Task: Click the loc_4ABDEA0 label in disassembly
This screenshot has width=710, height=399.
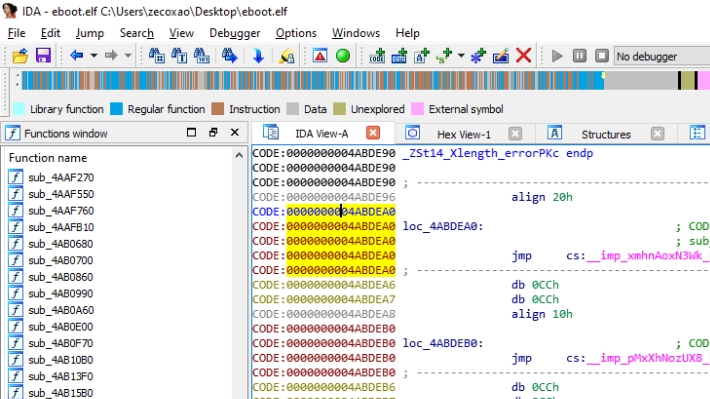Action: point(443,226)
